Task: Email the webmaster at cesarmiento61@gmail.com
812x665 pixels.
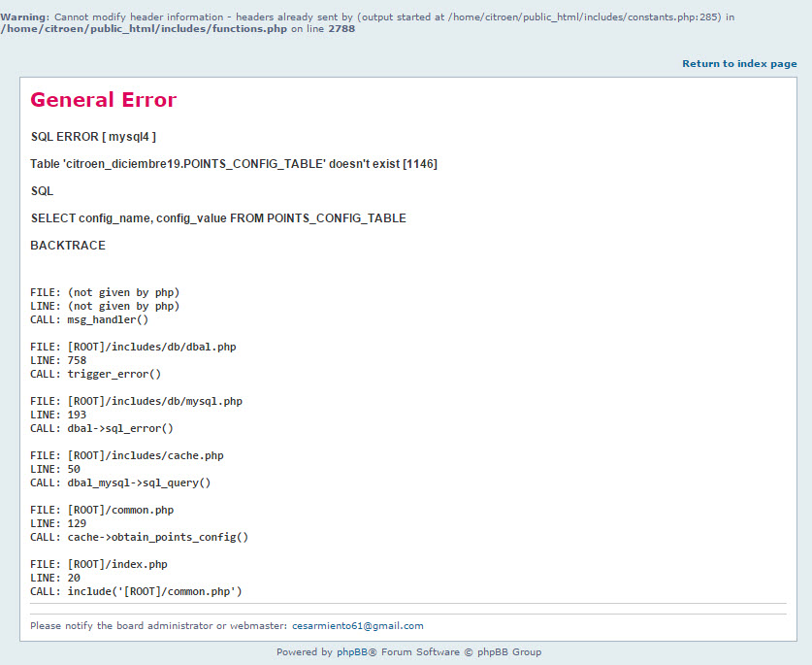Action: coord(357,625)
